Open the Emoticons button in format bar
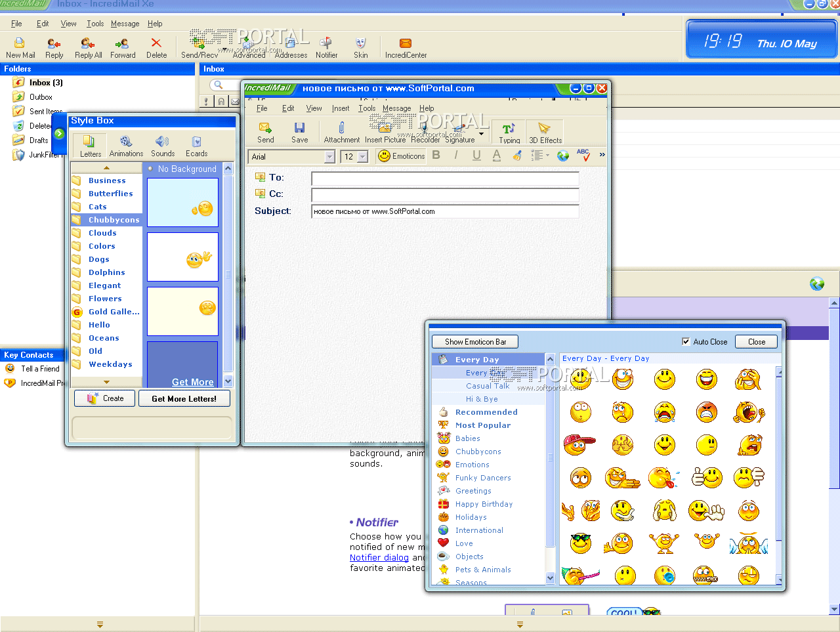840x632 pixels. coord(402,156)
